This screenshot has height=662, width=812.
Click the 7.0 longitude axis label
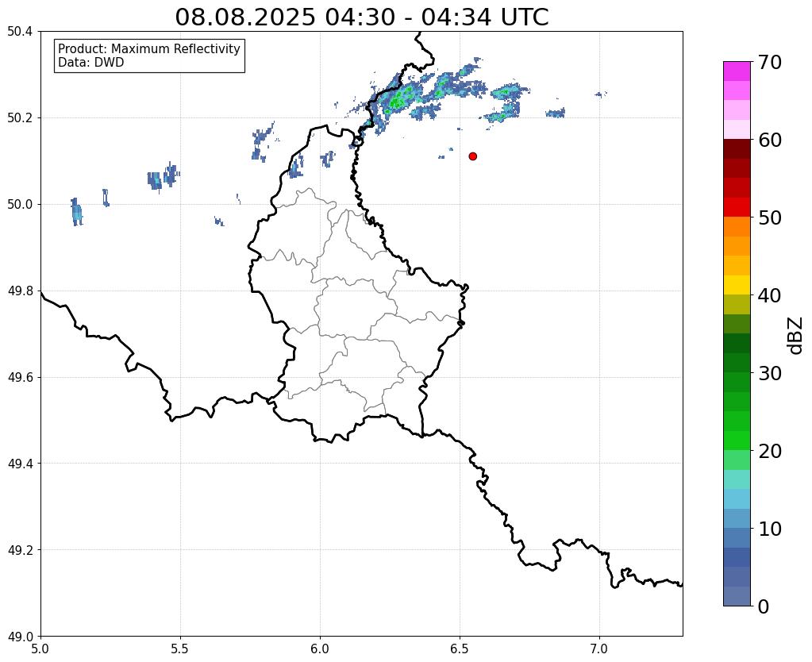click(x=599, y=649)
